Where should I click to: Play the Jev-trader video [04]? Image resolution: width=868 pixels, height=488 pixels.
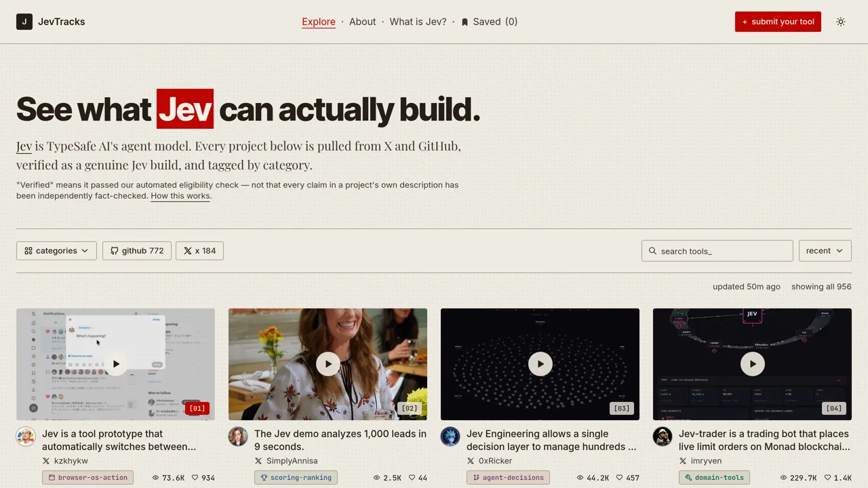click(753, 364)
